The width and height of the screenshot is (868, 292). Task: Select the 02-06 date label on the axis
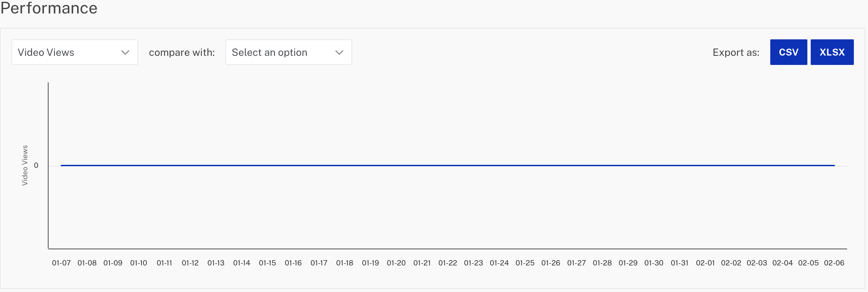(x=835, y=263)
